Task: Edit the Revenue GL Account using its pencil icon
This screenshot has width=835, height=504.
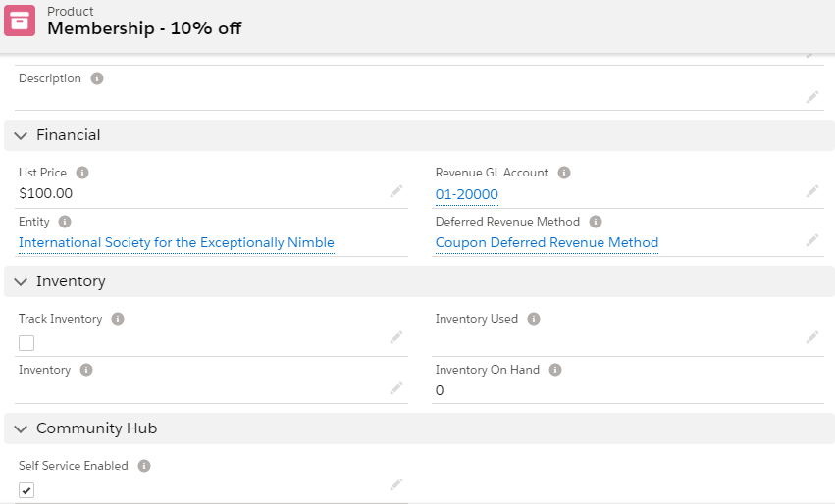Action: pyautogui.click(x=811, y=191)
